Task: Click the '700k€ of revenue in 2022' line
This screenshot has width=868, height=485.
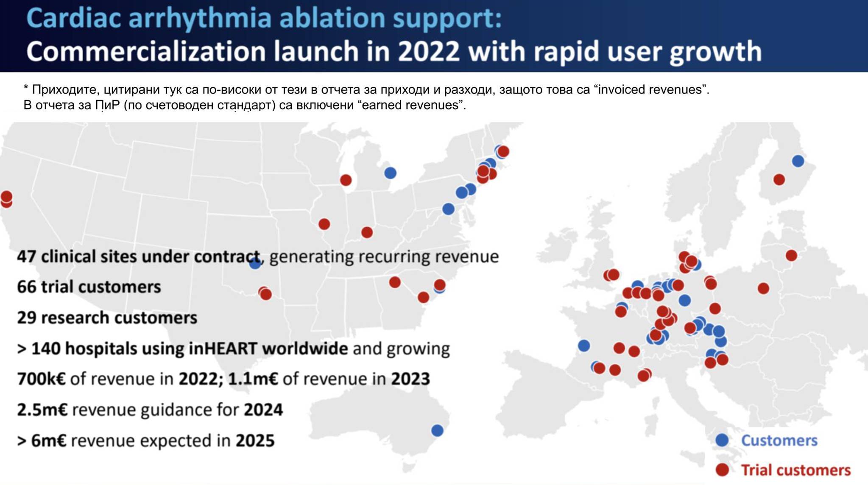Action: pyautogui.click(x=223, y=379)
